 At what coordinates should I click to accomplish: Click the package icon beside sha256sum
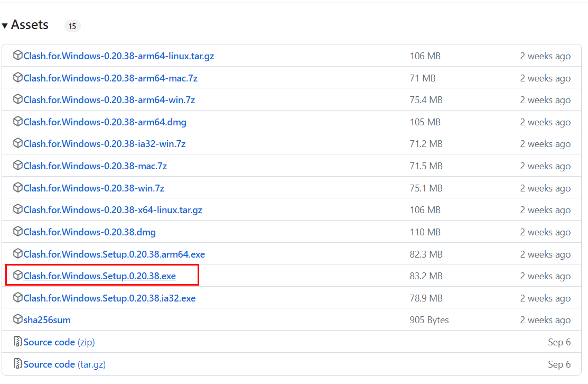tap(17, 319)
